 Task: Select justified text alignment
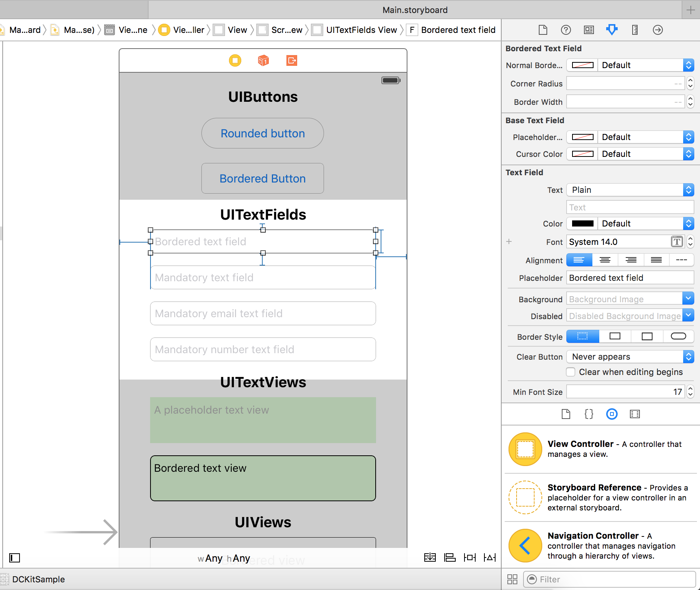(x=656, y=260)
